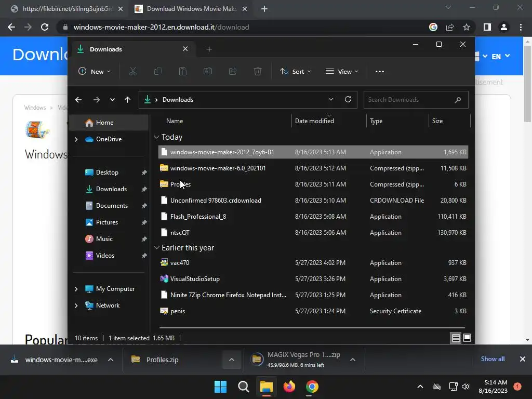Screen dimensions: 532x399
Task: Close the Chrome downloads bar
Action: pyautogui.click(x=523, y=359)
